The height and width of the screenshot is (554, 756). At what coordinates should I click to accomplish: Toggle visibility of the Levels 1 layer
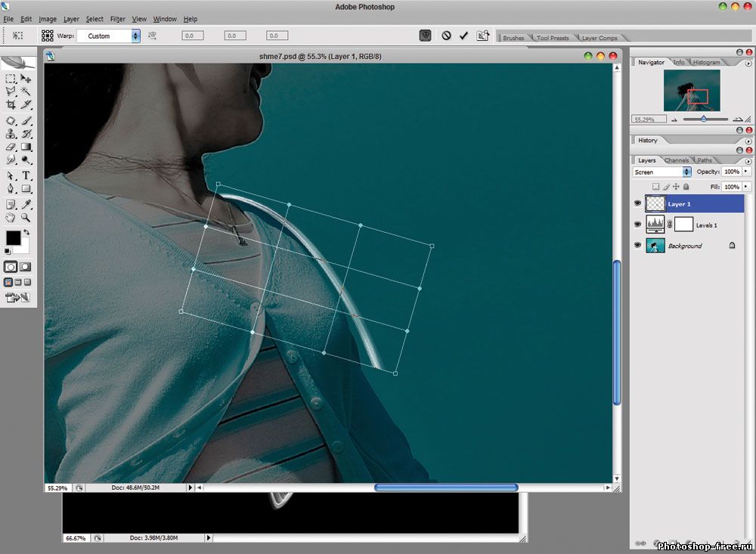tap(637, 224)
